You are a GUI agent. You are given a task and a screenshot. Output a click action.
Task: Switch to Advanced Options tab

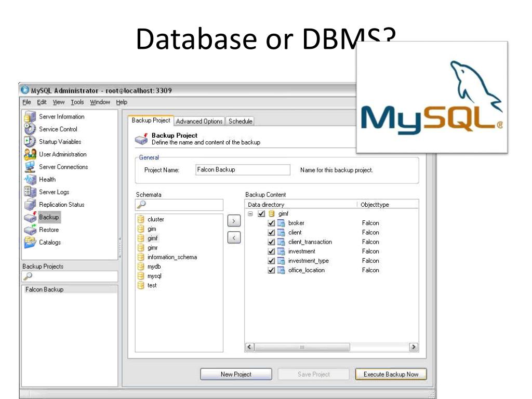[x=199, y=121]
